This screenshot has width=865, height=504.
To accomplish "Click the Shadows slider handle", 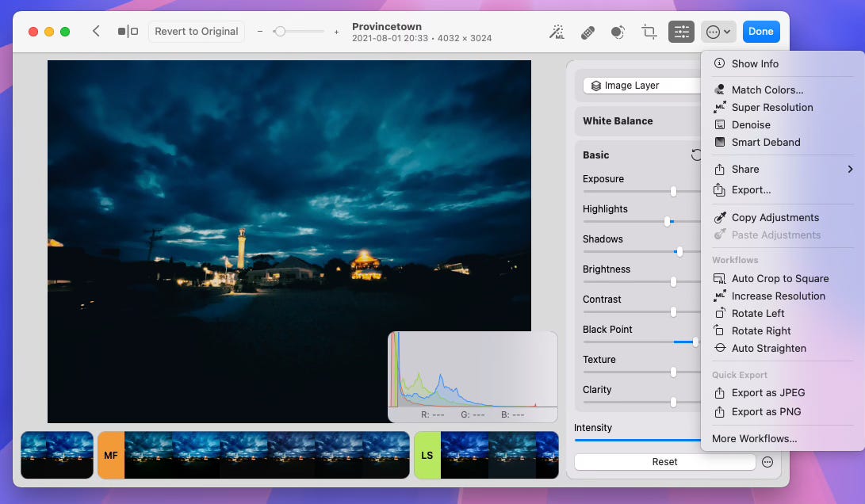I will (x=679, y=251).
